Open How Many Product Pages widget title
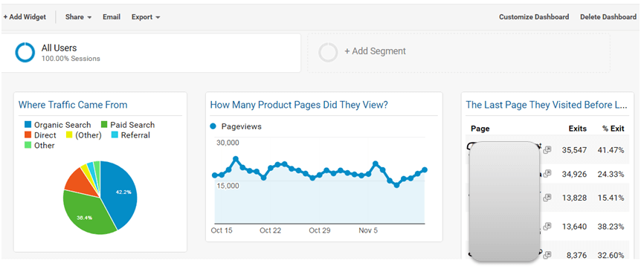Viewport: 644px width, 269px height. 299,105
